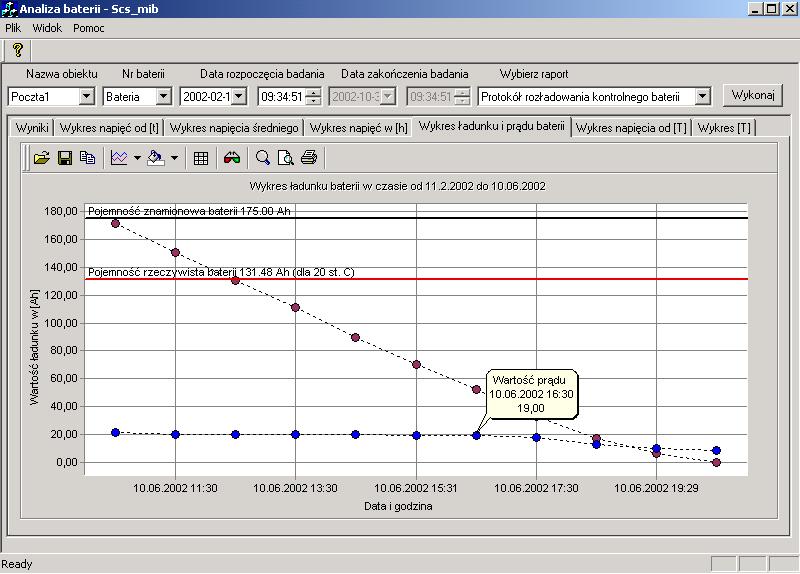Click x-axis label 10.06.2002 15:31

[416, 488]
